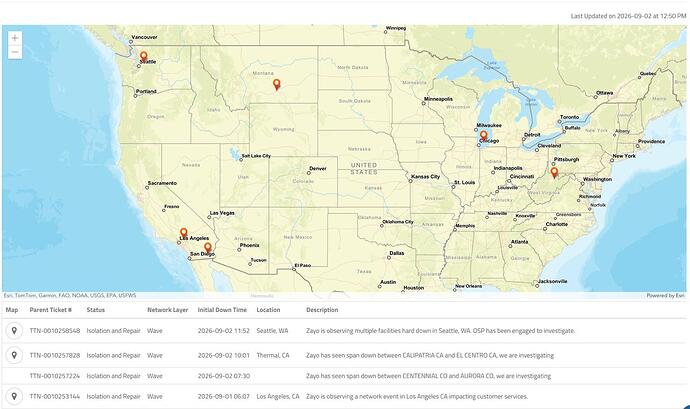Screen dimensions: 690x409
Task: Sort by Initial Down Time column header
Action: point(222,310)
